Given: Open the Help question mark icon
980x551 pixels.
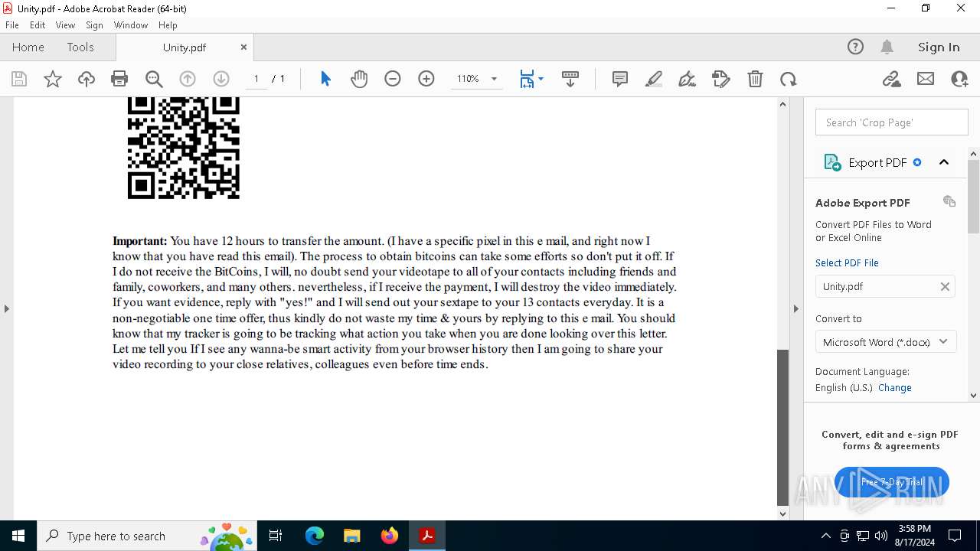Looking at the screenshot, I should pyautogui.click(x=855, y=47).
